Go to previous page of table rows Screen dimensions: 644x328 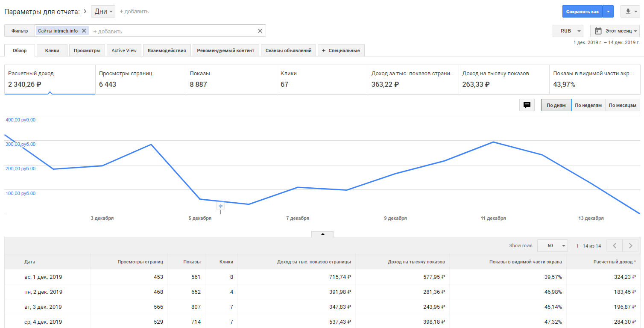pyautogui.click(x=615, y=245)
